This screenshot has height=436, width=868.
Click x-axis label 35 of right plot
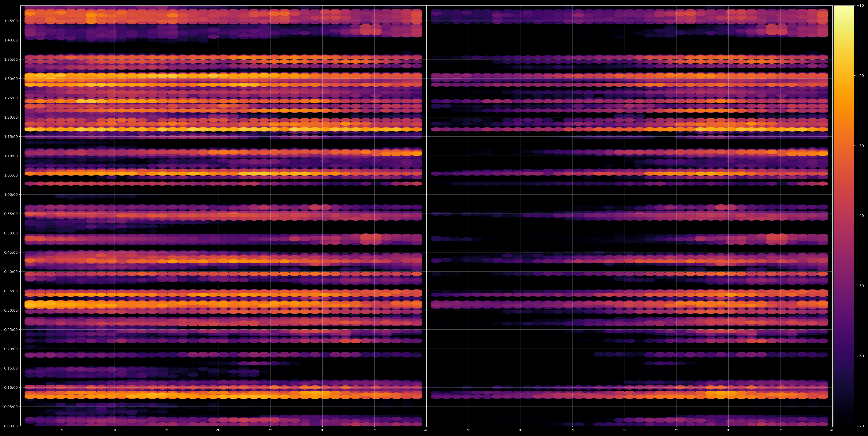click(x=780, y=430)
